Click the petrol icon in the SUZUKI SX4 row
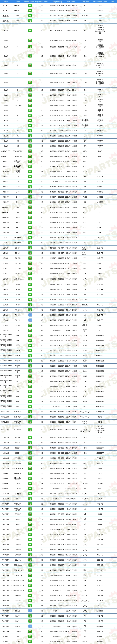The height and width of the screenshot is (644, 117). (x=30, y=499)
